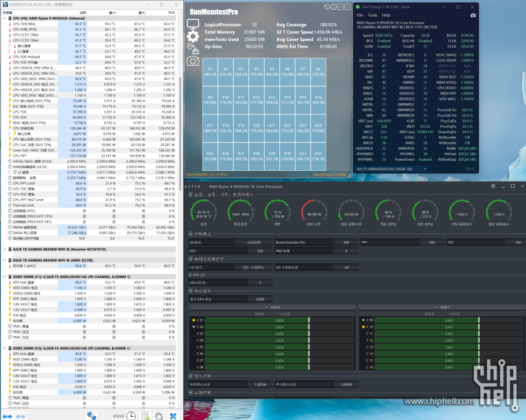Collapse DDR5 DIMM [#1] G.Skill sensor group
This screenshot has width=526, height=420.
[5, 277]
